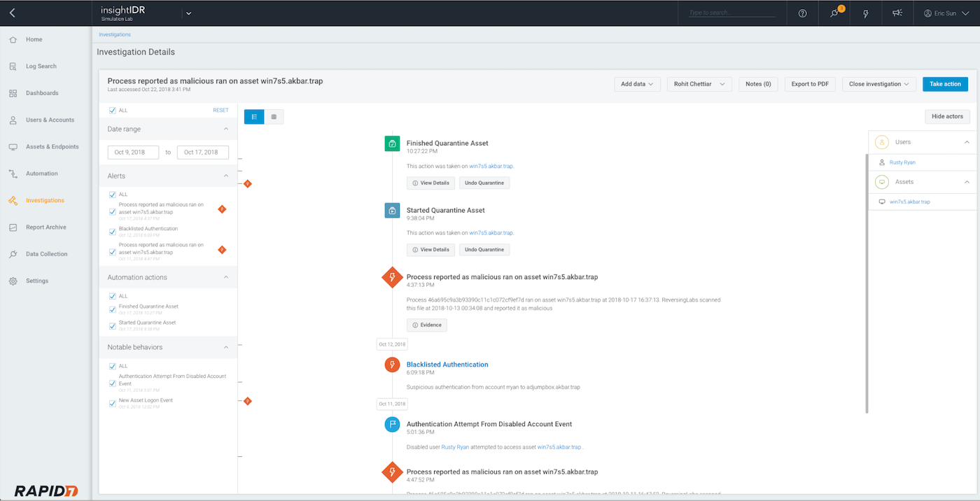Image resolution: width=980 pixels, height=501 pixels.
Task: Click the help question mark icon
Action: (802, 13)
